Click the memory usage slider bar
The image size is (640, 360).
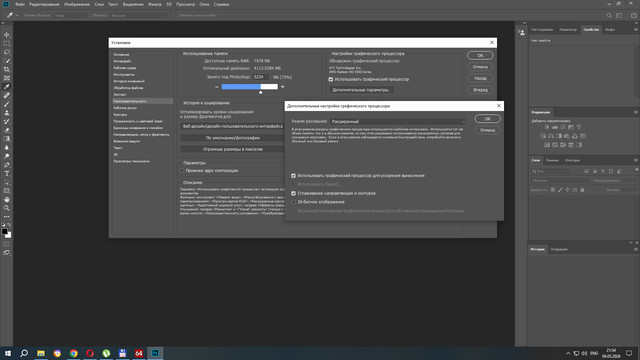(249, 87)
